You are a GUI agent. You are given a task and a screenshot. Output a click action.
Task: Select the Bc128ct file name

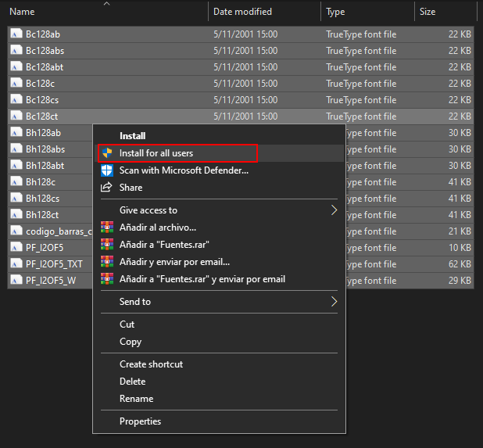coord(42,116)
